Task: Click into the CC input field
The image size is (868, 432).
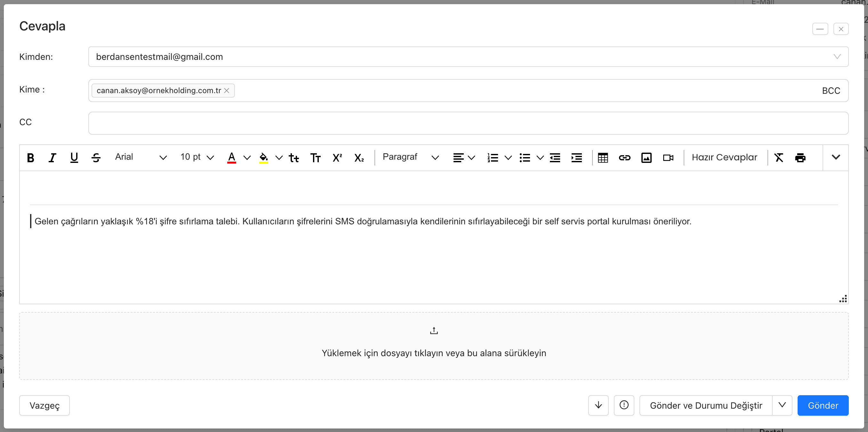Action: pyautogui.click(x=468, y=123)
